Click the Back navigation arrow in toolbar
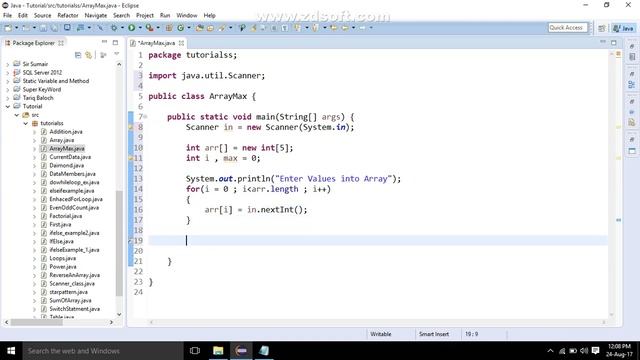The image size is (640, 360). point(345,28)
